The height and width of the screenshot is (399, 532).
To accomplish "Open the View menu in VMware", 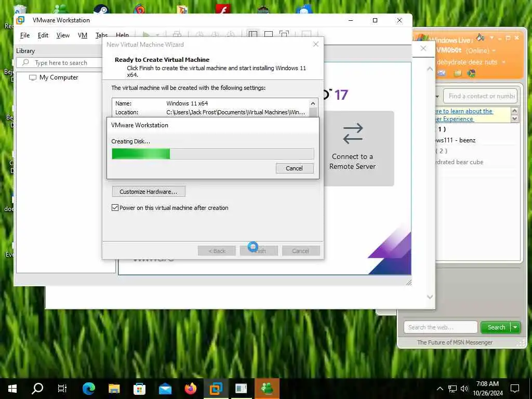I will pos(63,35).
